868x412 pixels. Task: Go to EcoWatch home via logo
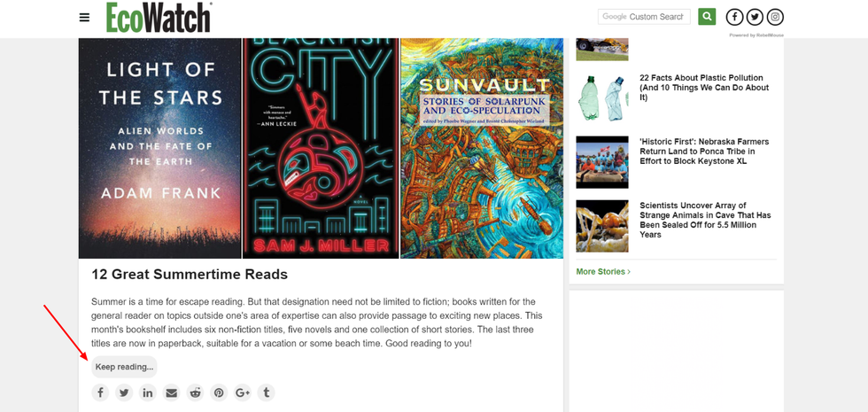[x=159, y=17]
